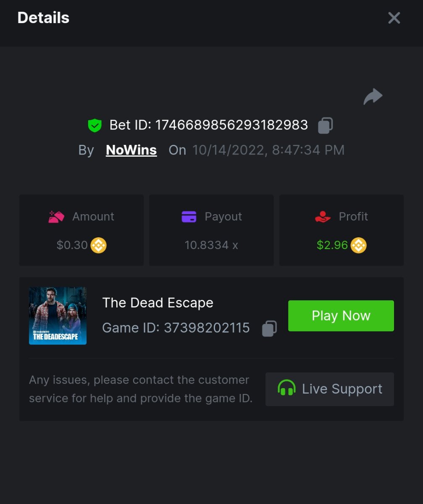The height and width of the screenshot is (504, 423).
Task: Click the purple Payout card icon
Action: [189, 217]
